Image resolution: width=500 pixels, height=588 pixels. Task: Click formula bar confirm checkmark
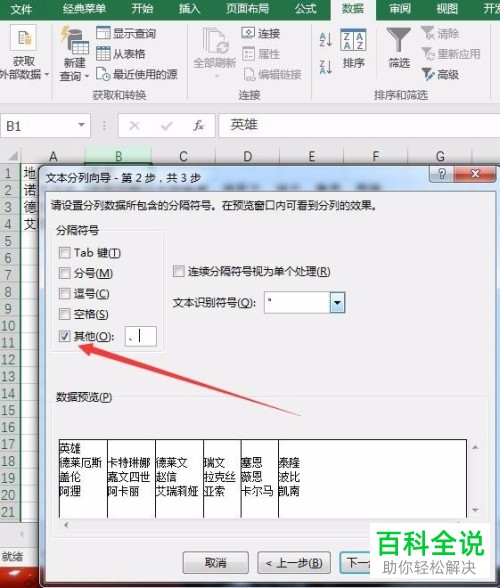click(x=167, y=126)
